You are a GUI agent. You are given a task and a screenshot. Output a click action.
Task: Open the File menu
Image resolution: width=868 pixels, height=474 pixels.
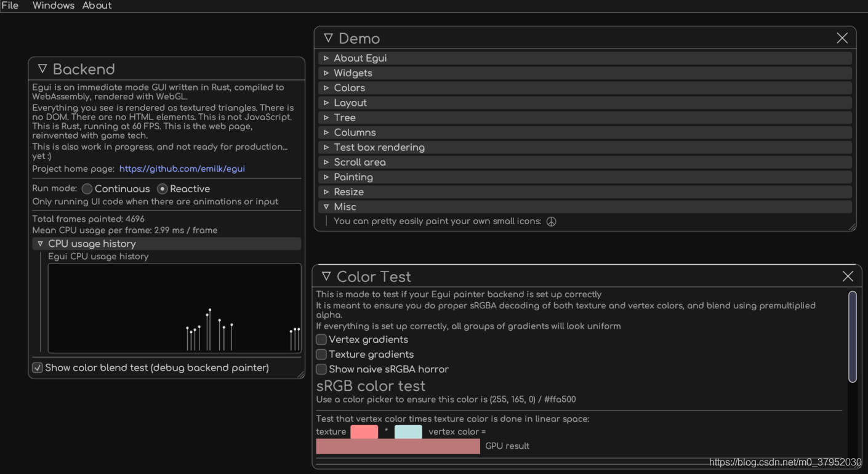[x=10, y=6]
